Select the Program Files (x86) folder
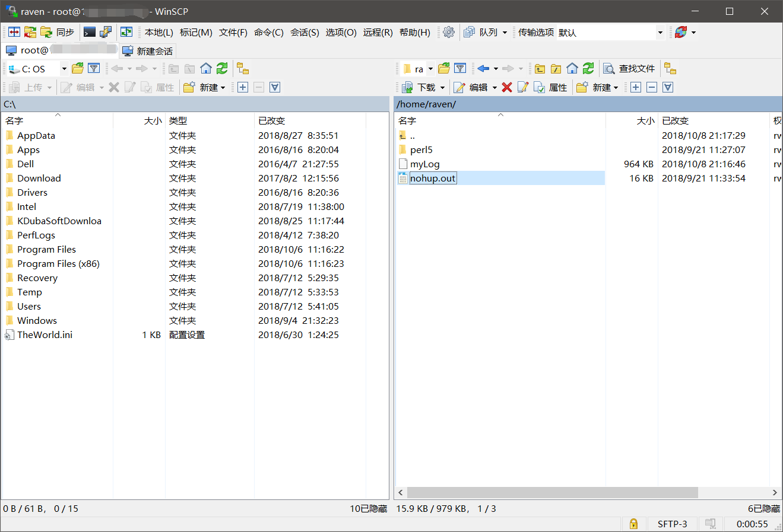The image size is (783, 532). coord(58,264)
